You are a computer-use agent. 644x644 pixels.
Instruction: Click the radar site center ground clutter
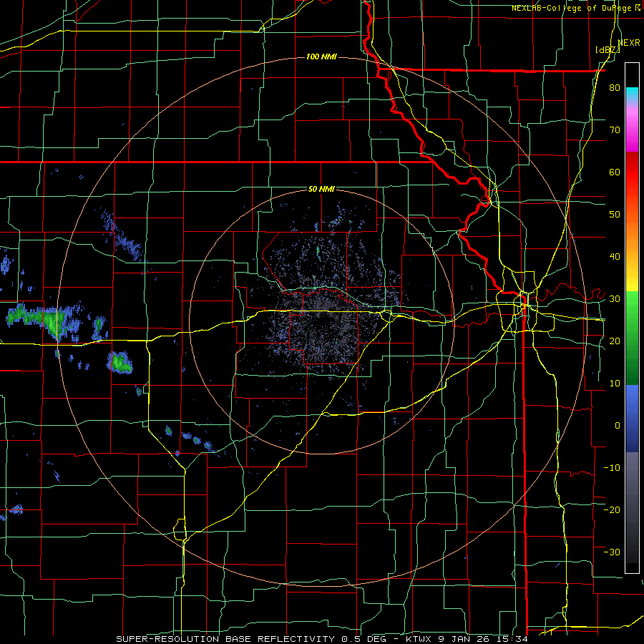[x=323, y=316]
